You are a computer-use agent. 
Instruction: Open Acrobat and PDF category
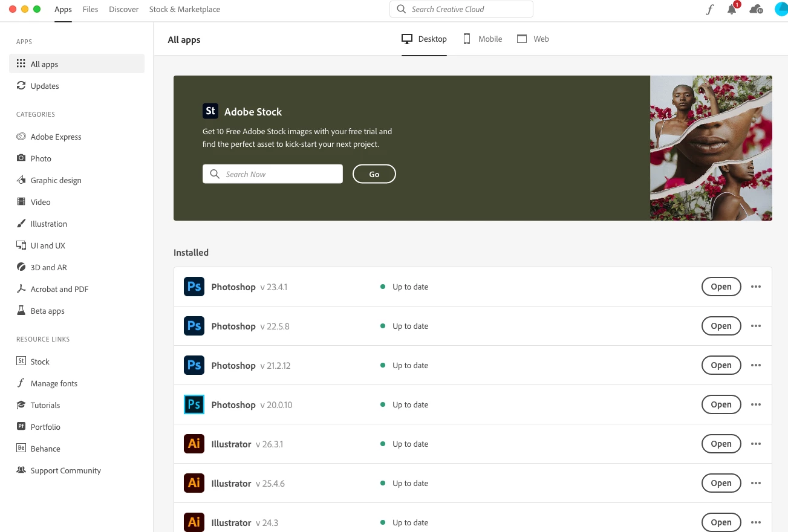pyautogui.click(x=77, y=289)
